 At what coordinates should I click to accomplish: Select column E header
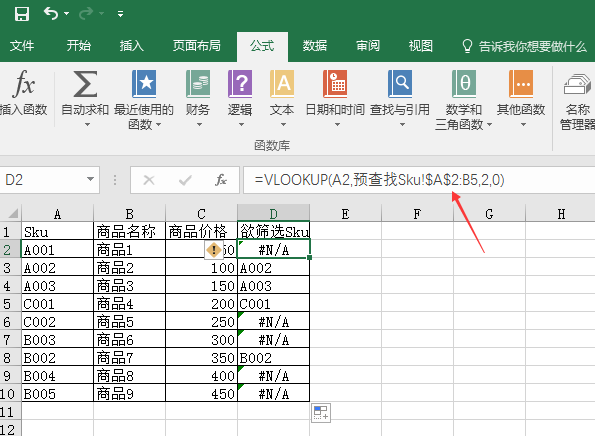coord(345,214)
